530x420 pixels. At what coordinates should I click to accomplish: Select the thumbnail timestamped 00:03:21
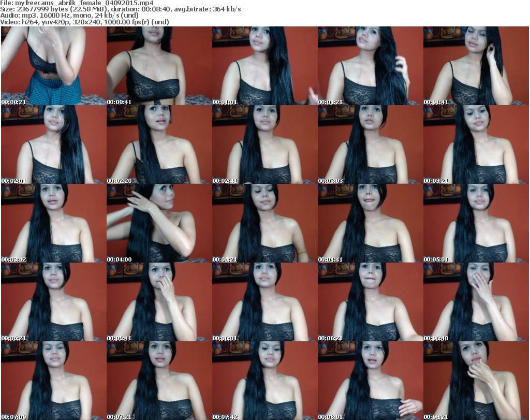476,144
